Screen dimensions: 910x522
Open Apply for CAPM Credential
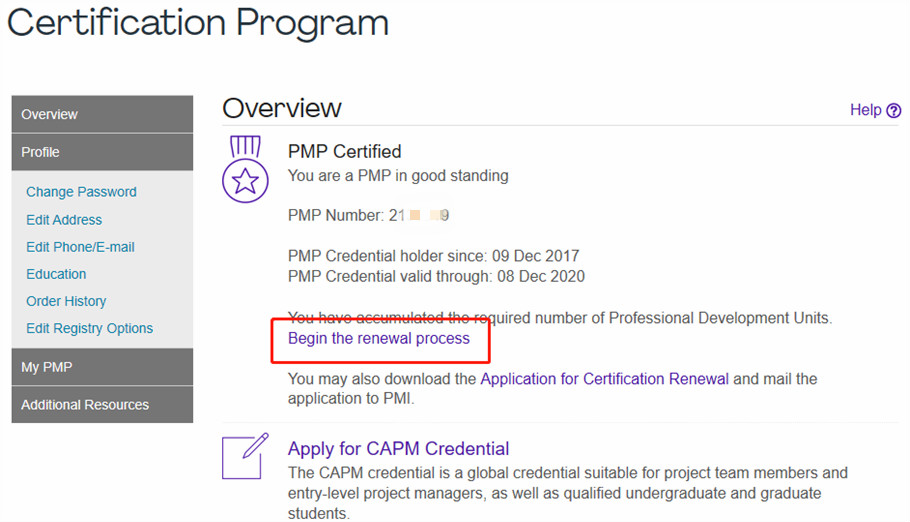(398, 449)
